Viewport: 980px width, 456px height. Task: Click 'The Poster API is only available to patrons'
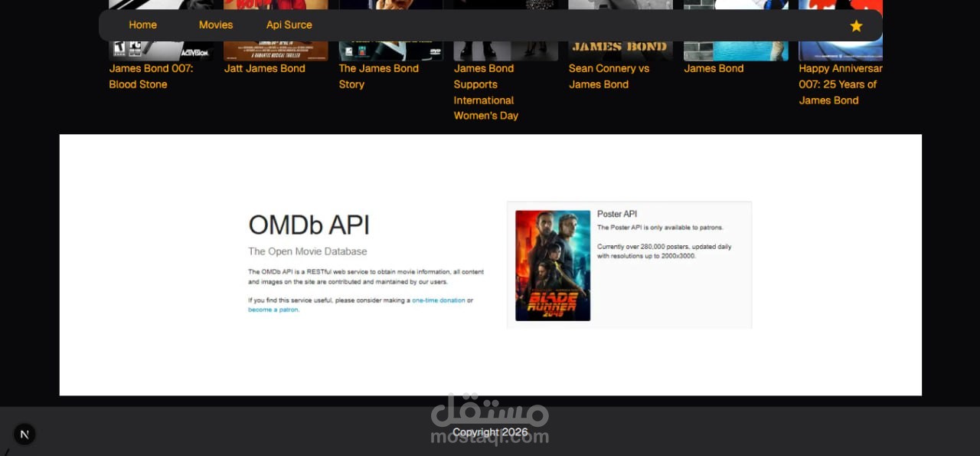pos(660,228)
